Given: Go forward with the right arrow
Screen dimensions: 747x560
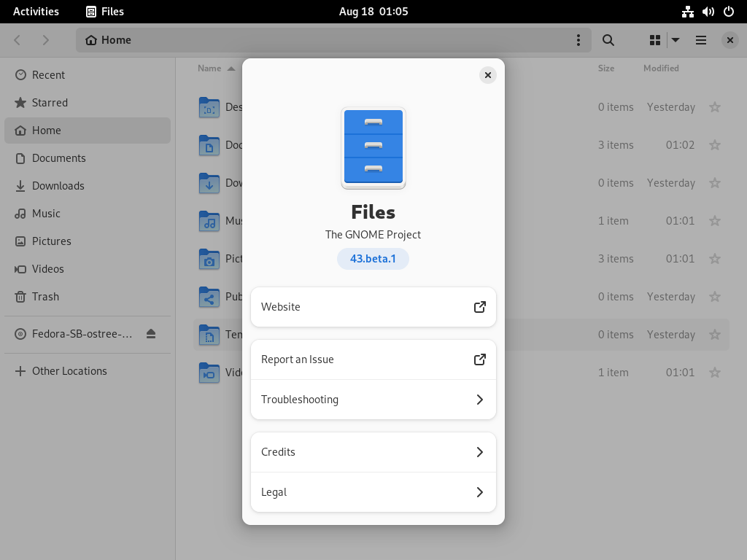Looking at the screenshot, I should pos(45,40).
